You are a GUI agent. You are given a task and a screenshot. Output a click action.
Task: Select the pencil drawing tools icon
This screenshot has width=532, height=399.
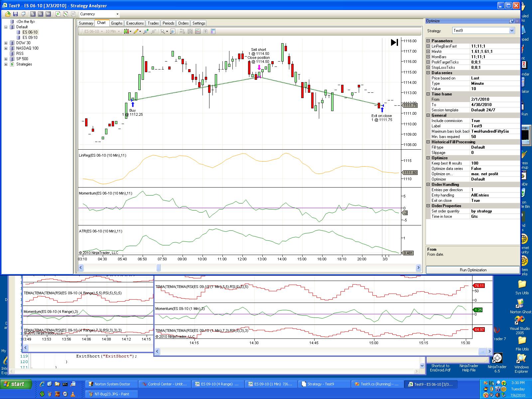[137, 31]
